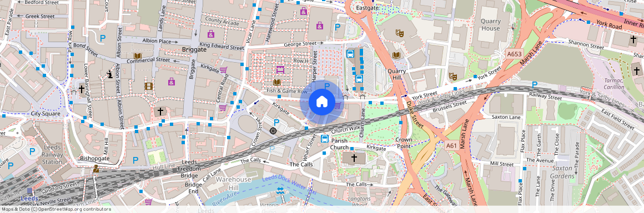This screenshot has width=644, height=213.
Task: Click parking icon left of Leeds Railway Station label
Action: coord(32,151)
